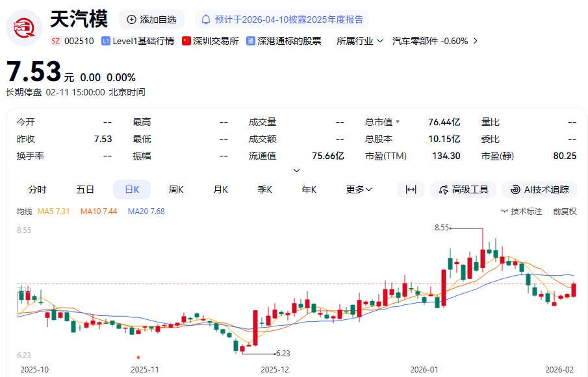Toggle the 总市值 dropdown triangle
This screenshot has height=377, width=588.
click(x=398, y=122)
